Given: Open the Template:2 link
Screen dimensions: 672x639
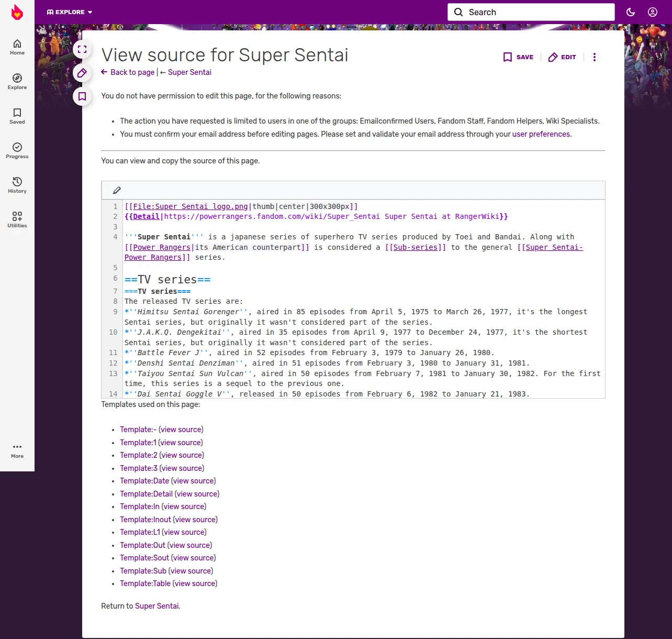Looking at the screenshot, I should click(x=139, y=455).
